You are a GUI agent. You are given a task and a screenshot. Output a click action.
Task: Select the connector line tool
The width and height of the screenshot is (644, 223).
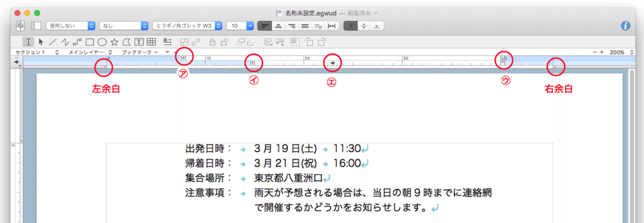77,41
